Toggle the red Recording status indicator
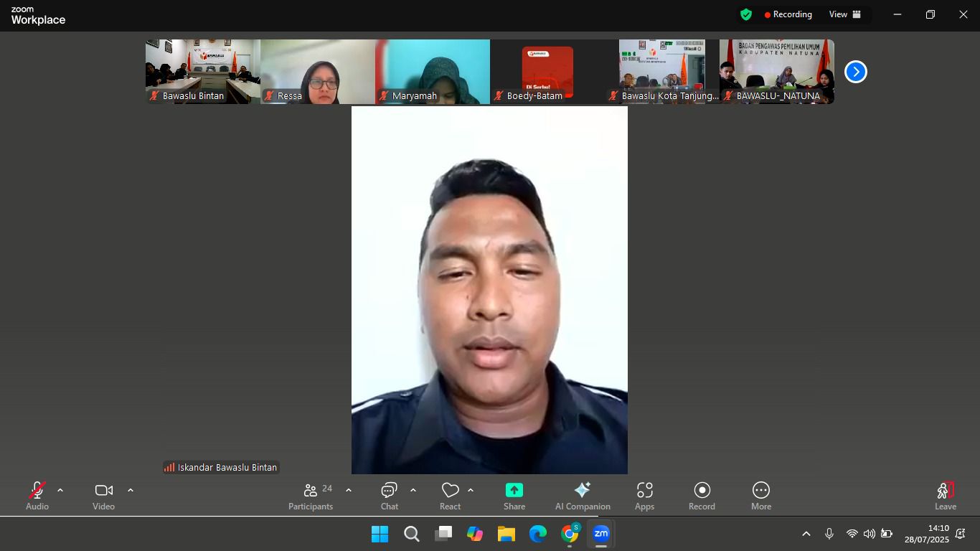 pos(786,14)
